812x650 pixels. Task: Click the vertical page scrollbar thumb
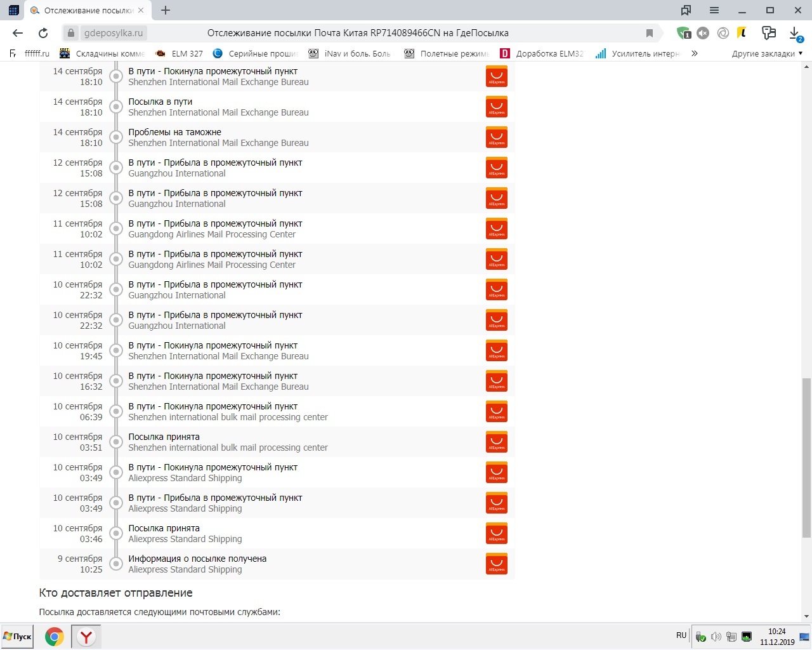806,458
